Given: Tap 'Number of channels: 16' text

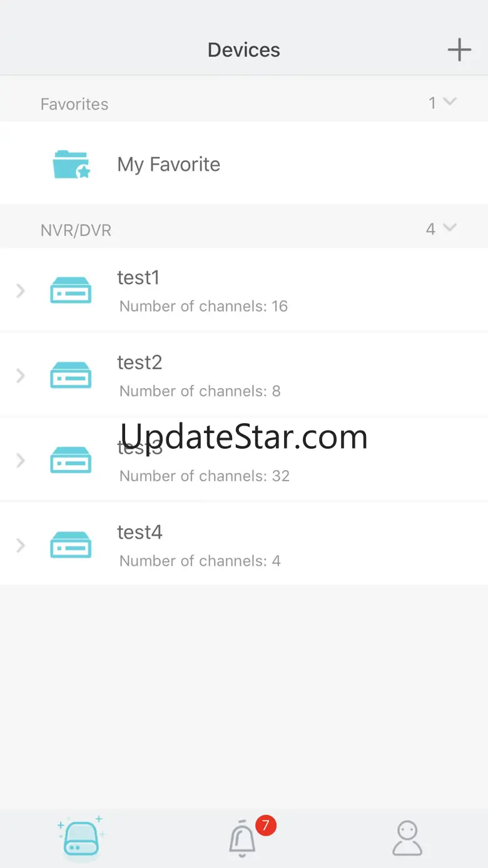Looking at the screenshot, I should [203, 306].
